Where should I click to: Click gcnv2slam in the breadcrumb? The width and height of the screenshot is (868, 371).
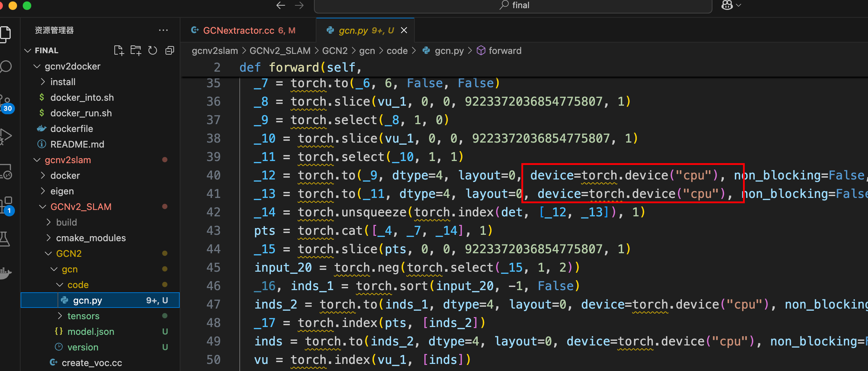(215, 51)
